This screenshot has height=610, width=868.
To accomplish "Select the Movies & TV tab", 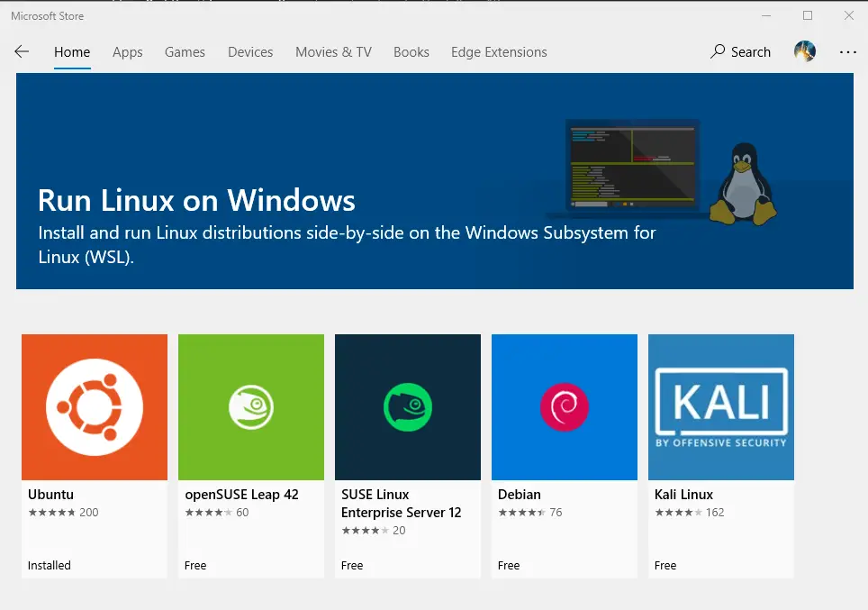I will (333, 52).
